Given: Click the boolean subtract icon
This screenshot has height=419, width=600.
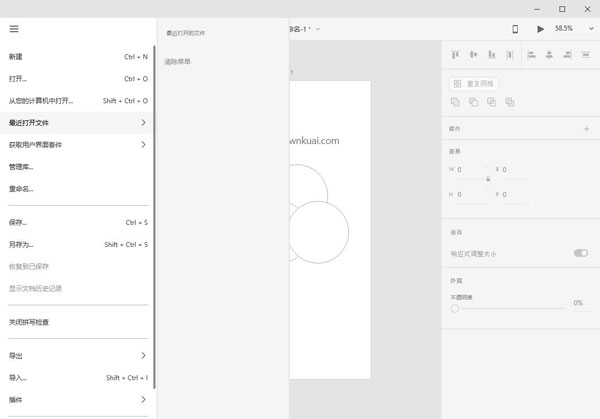Looking at the screenshot, I should [474, 102].
